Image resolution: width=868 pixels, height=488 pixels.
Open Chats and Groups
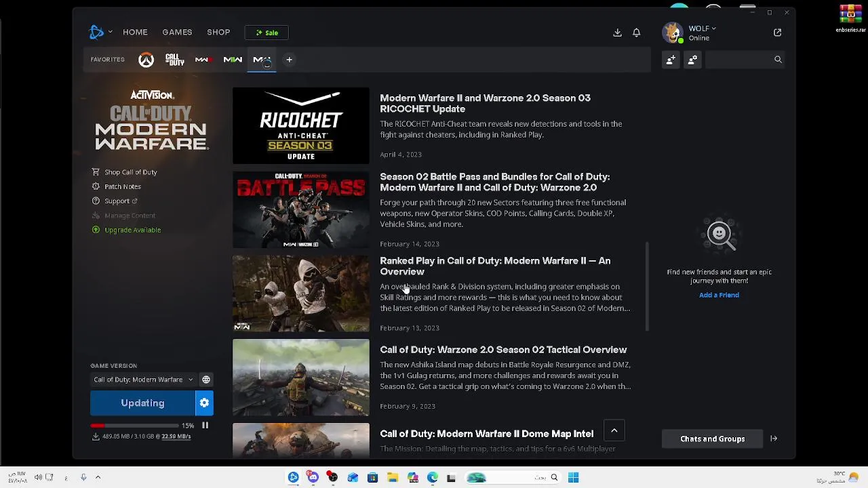pyautogui.click(x=712, y=439)
